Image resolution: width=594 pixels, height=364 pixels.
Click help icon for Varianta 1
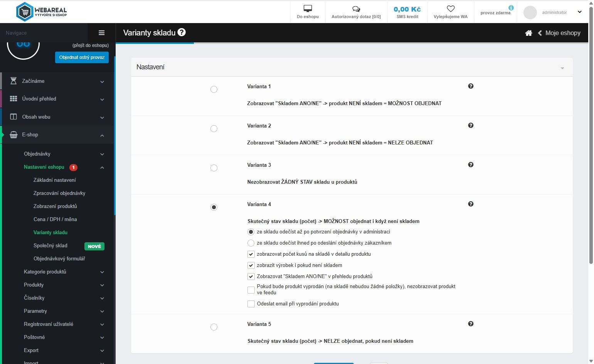click(x=471, y=86)
